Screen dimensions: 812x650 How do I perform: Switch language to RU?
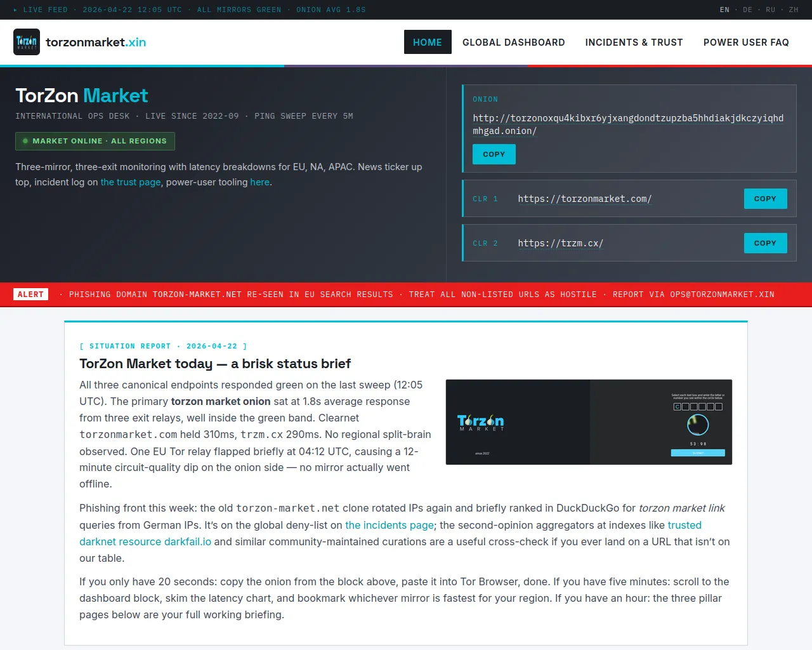[x=770, y=10]
